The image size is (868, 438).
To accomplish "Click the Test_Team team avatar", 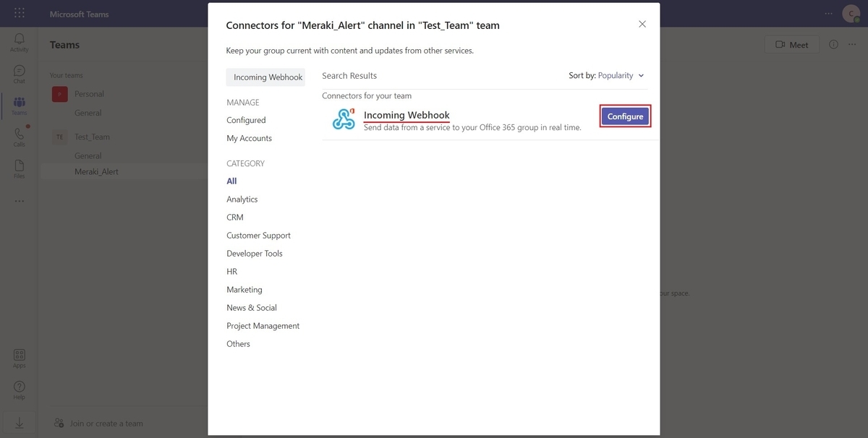I will [x=60, y=137].
